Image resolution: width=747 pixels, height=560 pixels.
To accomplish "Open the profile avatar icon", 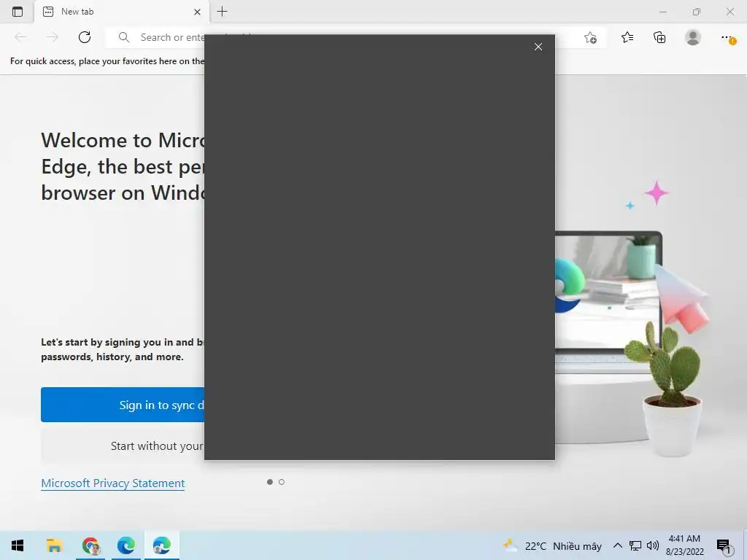I will tap(693, 37).
